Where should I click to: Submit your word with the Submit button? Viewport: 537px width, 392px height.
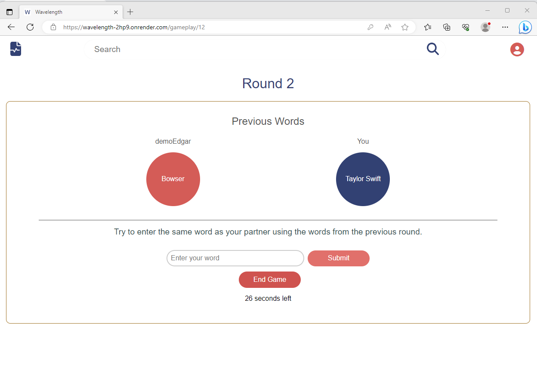[338, 258]
